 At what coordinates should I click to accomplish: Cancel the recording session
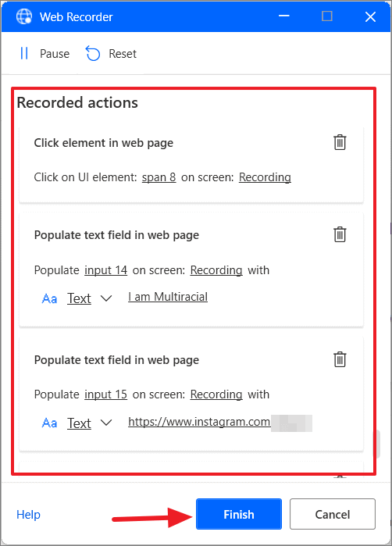[333, 514]
